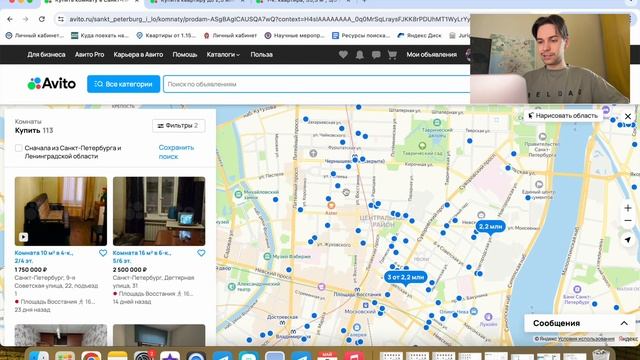Open the site settings icon in address bar
640x360 pixels.
(61, 19)
